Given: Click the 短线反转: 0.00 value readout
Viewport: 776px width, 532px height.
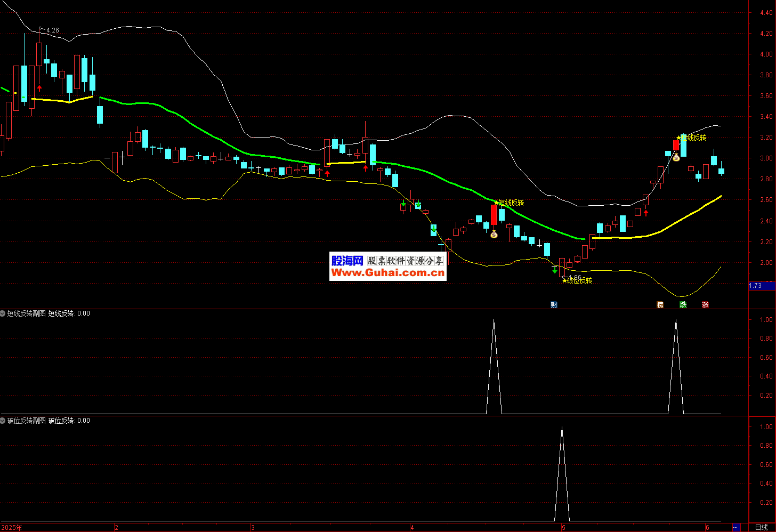Looking at the screenshot, I should pos(69,313).
